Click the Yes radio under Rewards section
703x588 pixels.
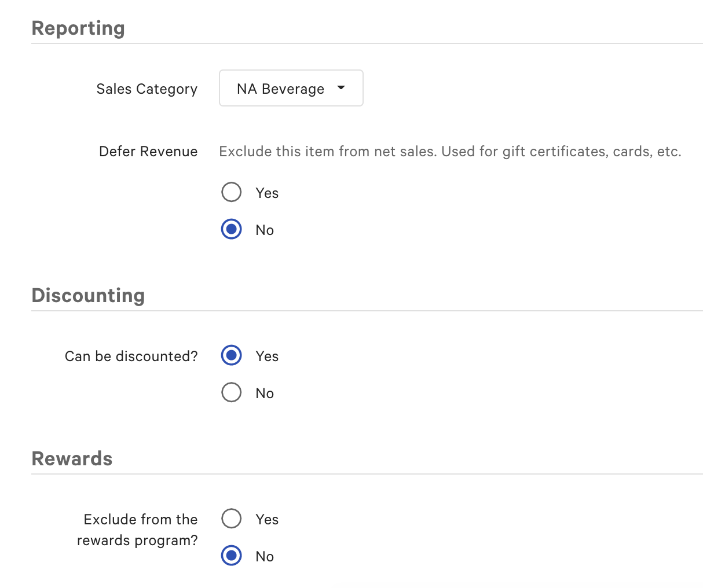click(231, 519)
